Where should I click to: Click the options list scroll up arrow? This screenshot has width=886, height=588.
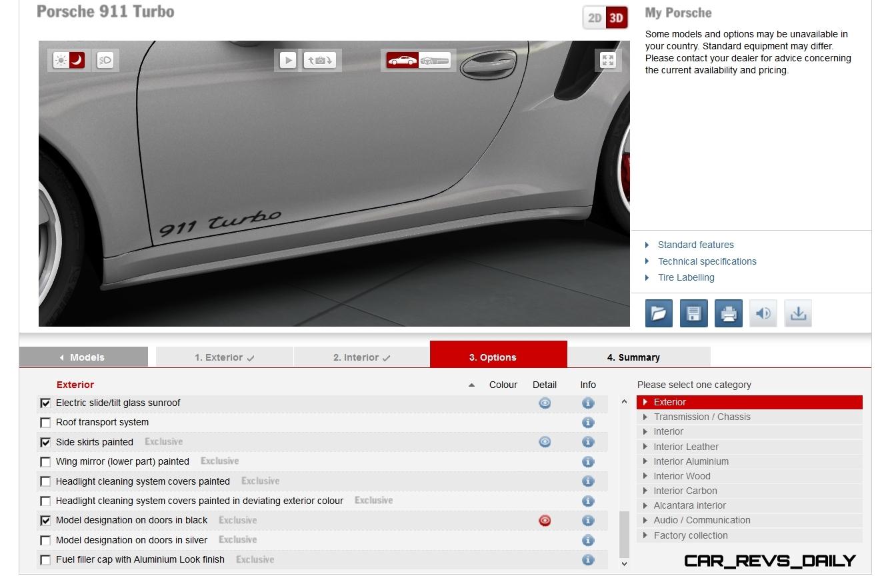(x=624, y=402)
